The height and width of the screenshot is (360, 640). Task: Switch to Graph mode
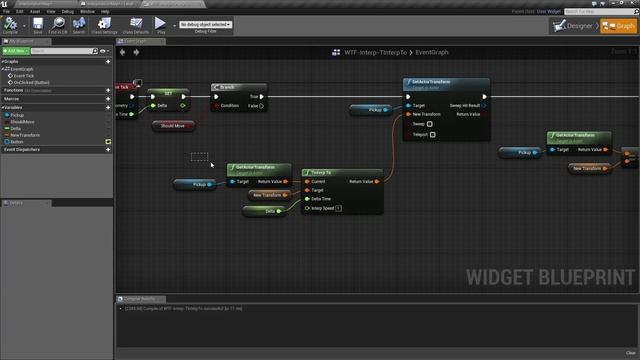pos(618,26)
